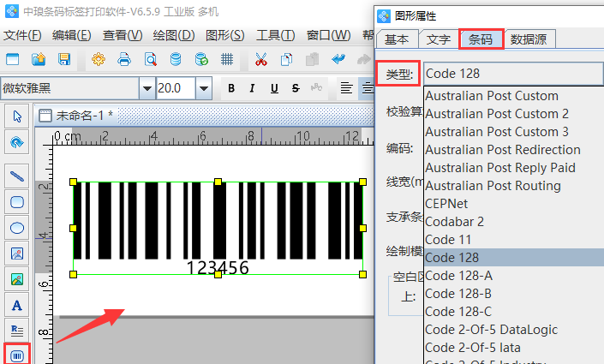Toggle strikethrough formatting button

(x=296, y=88)
